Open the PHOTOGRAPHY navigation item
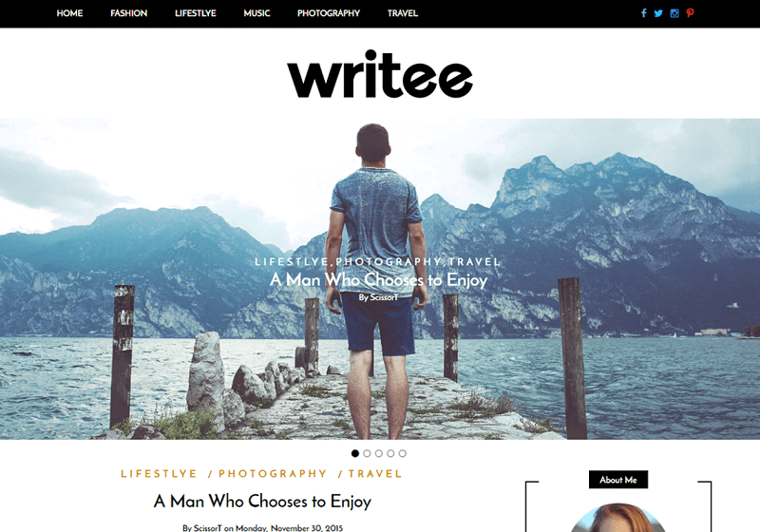 coord(329,13)
